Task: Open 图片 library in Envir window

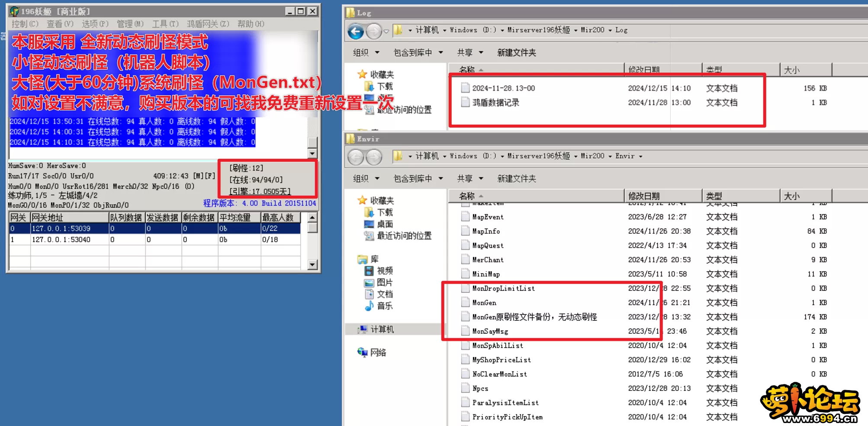Action: point(379,282)
